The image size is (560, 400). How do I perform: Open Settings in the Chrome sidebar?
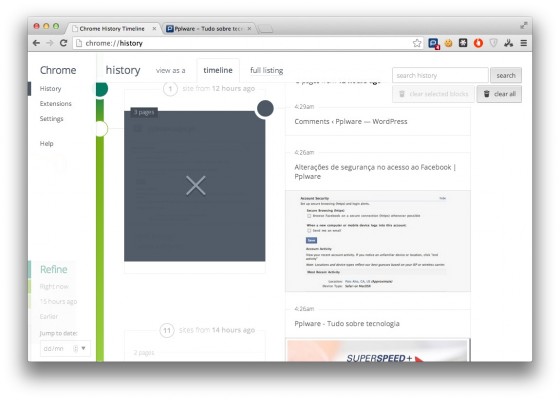(51, 119)
